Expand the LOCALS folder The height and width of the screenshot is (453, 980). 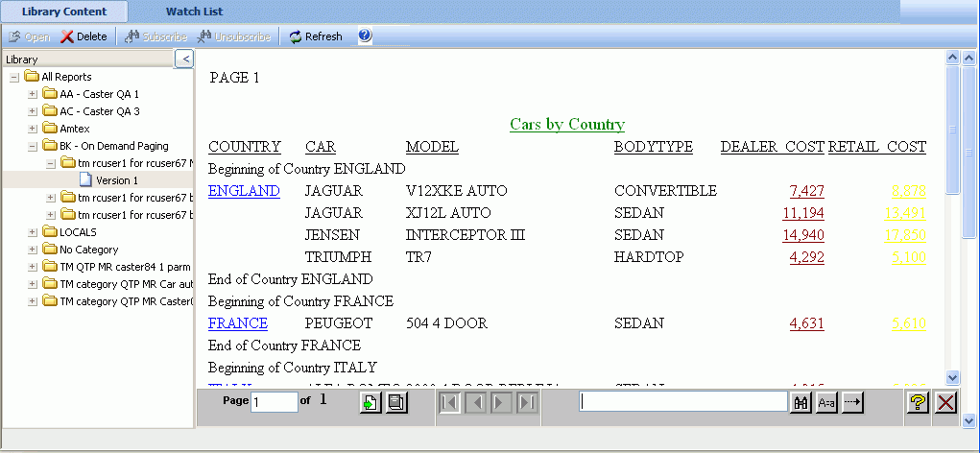tap(33, 232)
